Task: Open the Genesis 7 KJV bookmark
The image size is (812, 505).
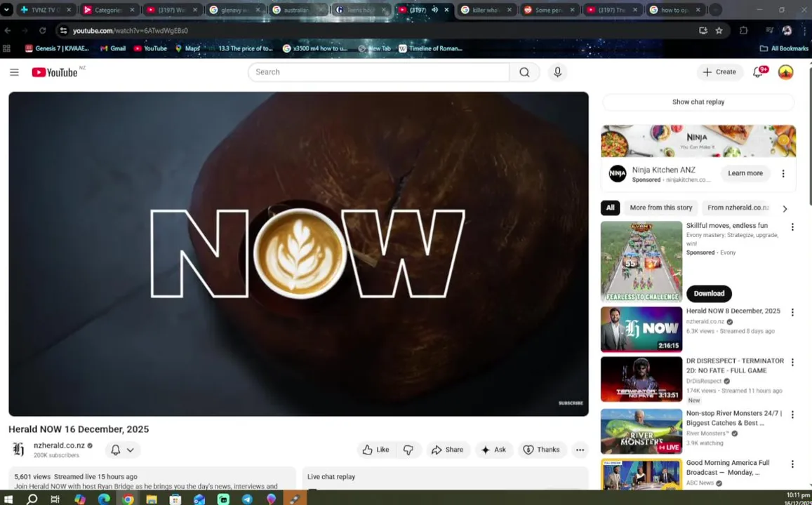Action: click(57, 48)
